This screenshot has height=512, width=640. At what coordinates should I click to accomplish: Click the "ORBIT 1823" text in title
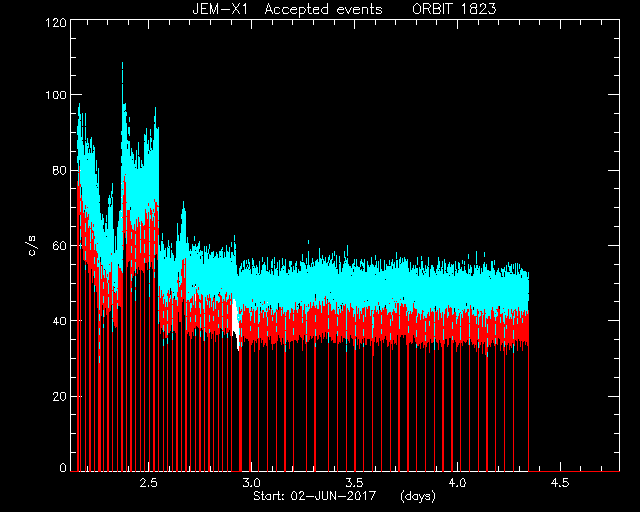tap(454, 9)
